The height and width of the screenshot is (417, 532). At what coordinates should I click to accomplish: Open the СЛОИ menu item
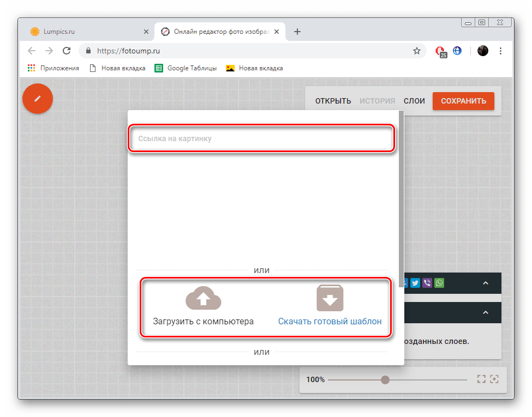tap(414, 101)
